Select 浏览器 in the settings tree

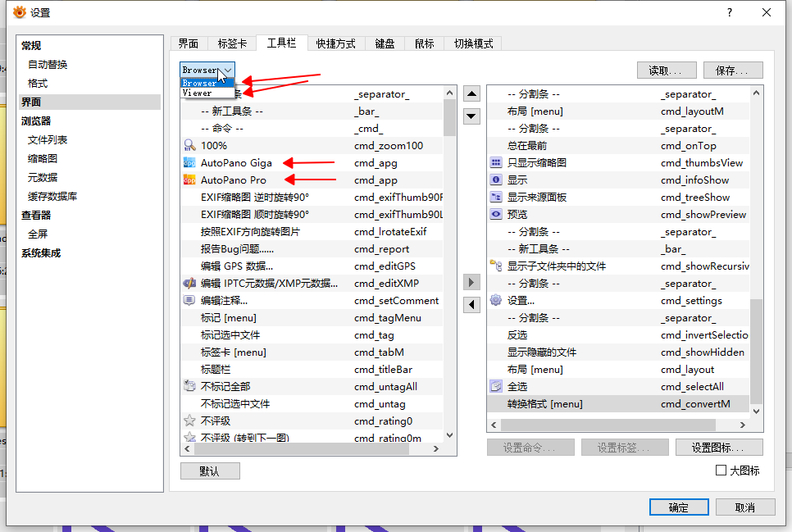36,120
